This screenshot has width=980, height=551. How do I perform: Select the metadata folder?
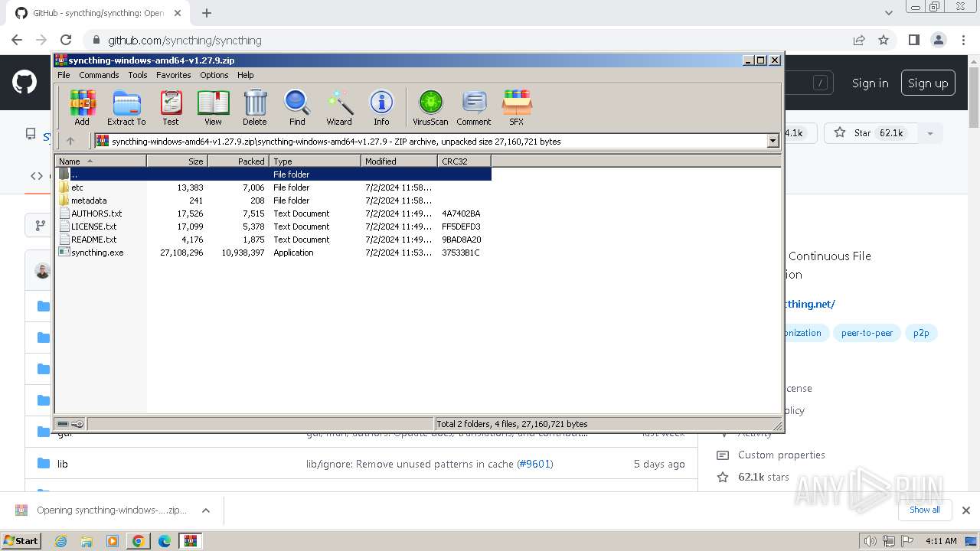pyautogui.click(x=89, y=201)
